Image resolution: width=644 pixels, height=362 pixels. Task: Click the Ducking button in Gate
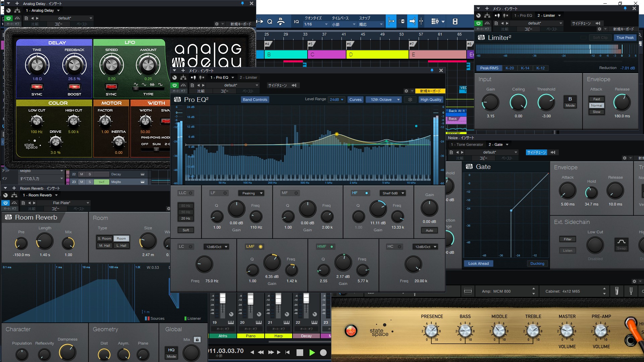point(537,263)
